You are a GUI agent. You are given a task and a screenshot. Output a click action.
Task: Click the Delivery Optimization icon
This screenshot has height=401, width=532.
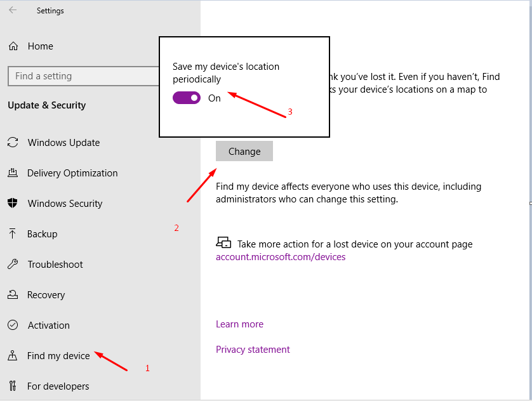[13, 173]
